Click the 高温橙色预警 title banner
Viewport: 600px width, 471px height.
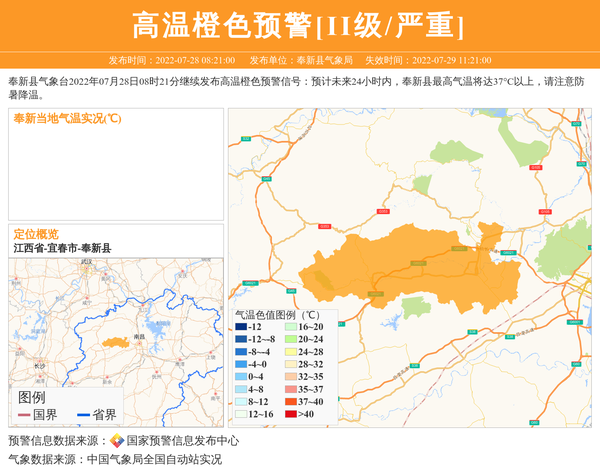[x=299, y=25]
